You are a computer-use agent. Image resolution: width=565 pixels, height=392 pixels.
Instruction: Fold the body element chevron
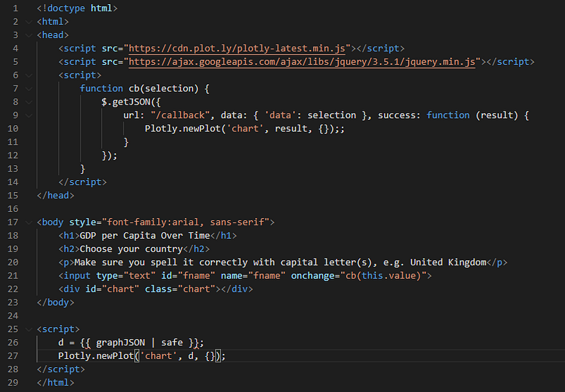tap(29, 222)
